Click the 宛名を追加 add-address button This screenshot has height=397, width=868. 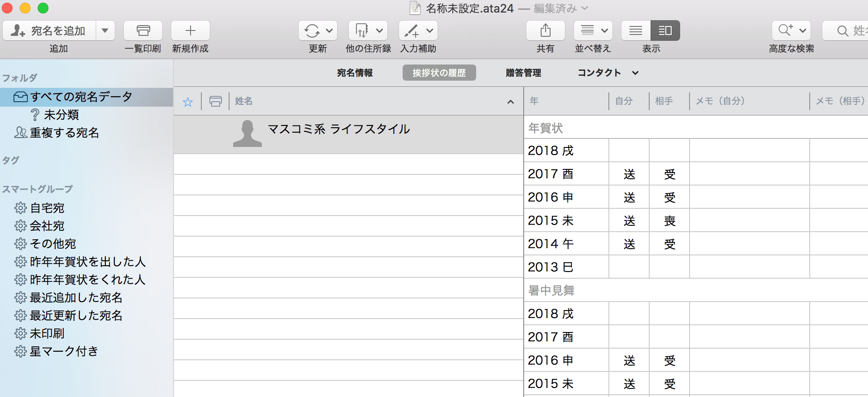pyautogui.click(x=49, y=30)
